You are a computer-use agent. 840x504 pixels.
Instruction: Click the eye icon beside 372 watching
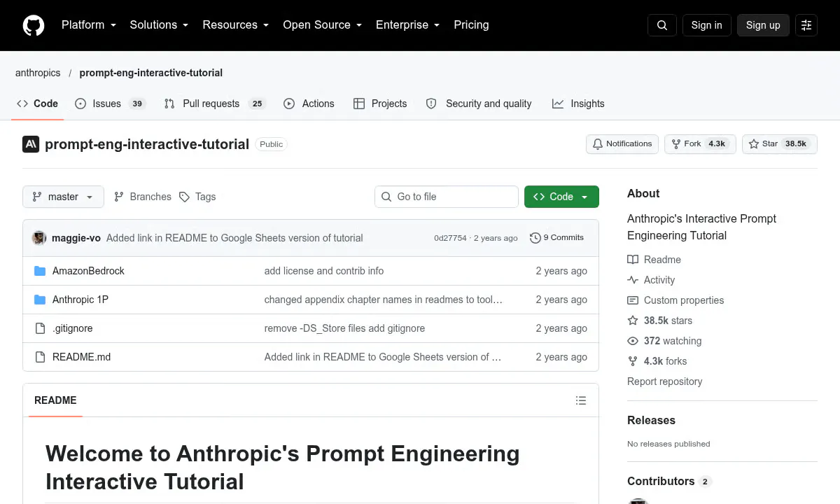click(x=633, y=341)
